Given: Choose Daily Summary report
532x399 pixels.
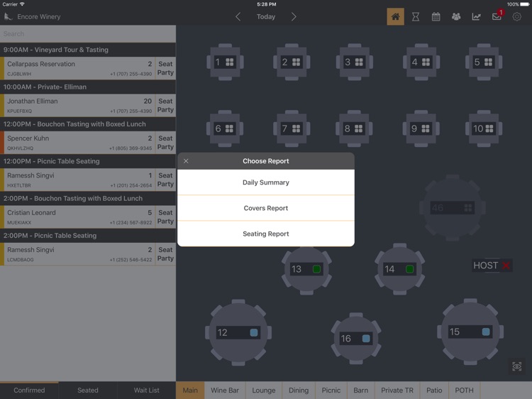Looking at the screenshot, I should [x=266, y=182].
